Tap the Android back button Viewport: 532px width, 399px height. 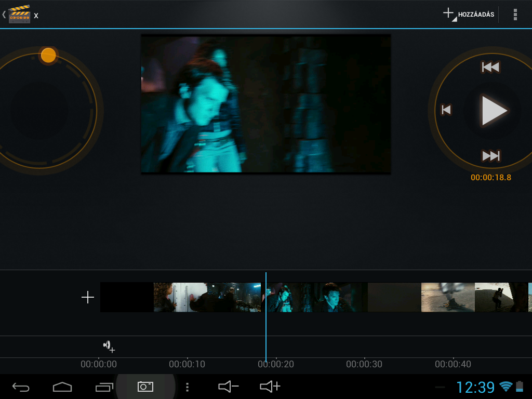pos(21,387)
